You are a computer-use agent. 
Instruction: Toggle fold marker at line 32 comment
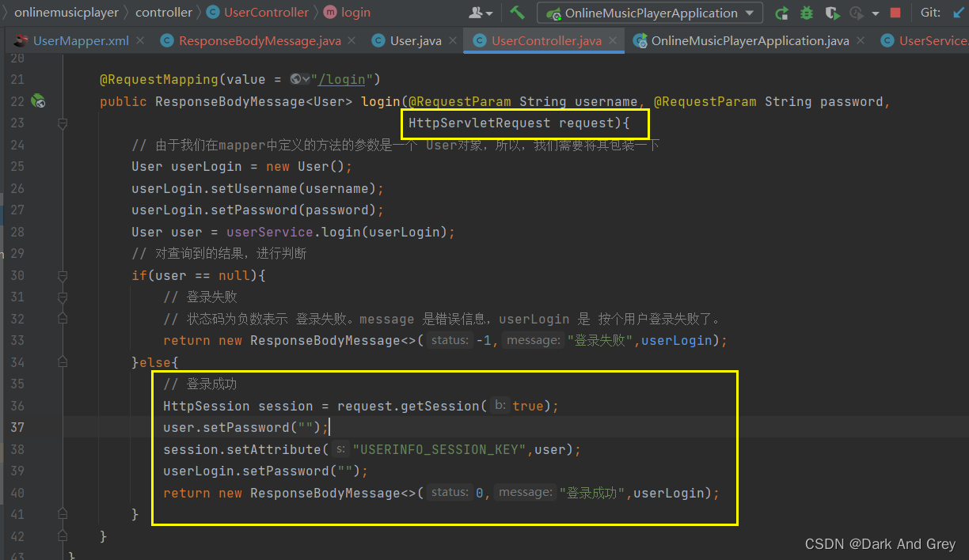[63, 319]
